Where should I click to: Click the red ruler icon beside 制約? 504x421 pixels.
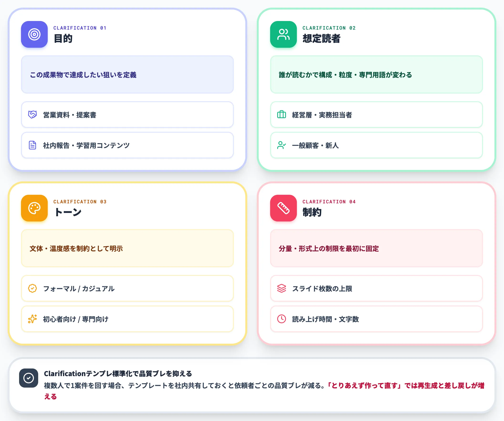pyautogui.click(x=283, y=208)
